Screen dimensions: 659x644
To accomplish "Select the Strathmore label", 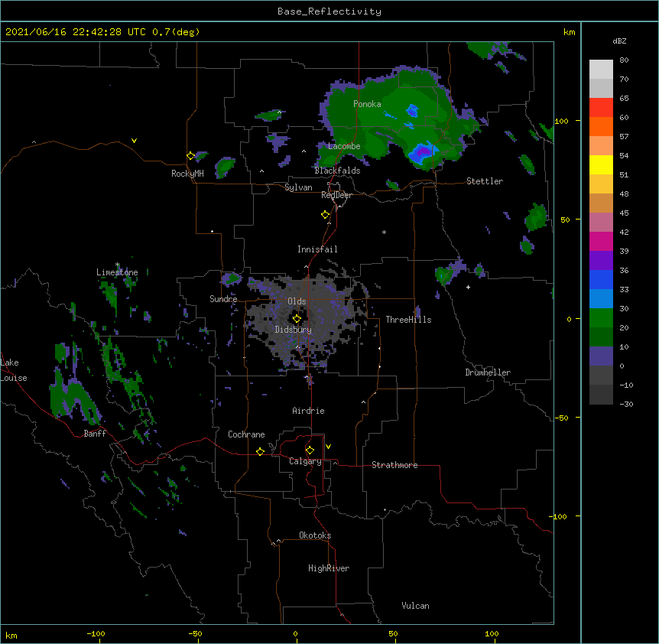I will [x=394, y=465].
